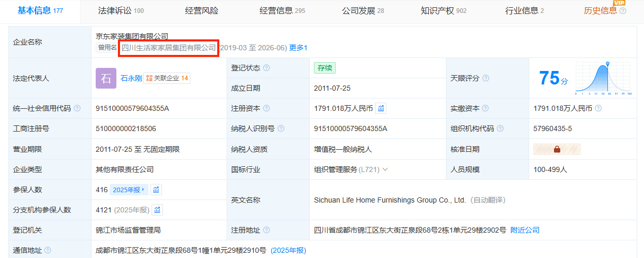The width and height of the screenshot is (644, 258).
Task: Click the 75分 score value
Action: point(553,78)
